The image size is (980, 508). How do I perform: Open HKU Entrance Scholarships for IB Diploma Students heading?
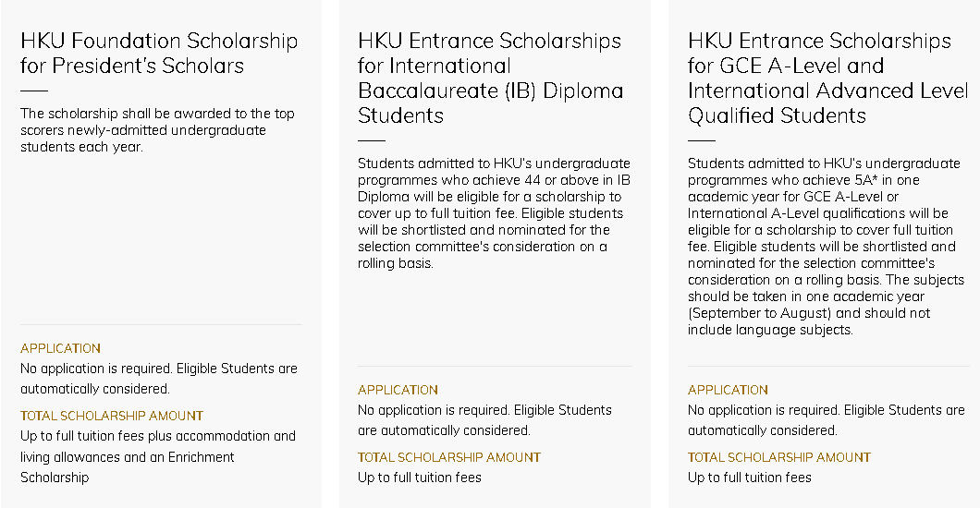[x=491, y=78]
